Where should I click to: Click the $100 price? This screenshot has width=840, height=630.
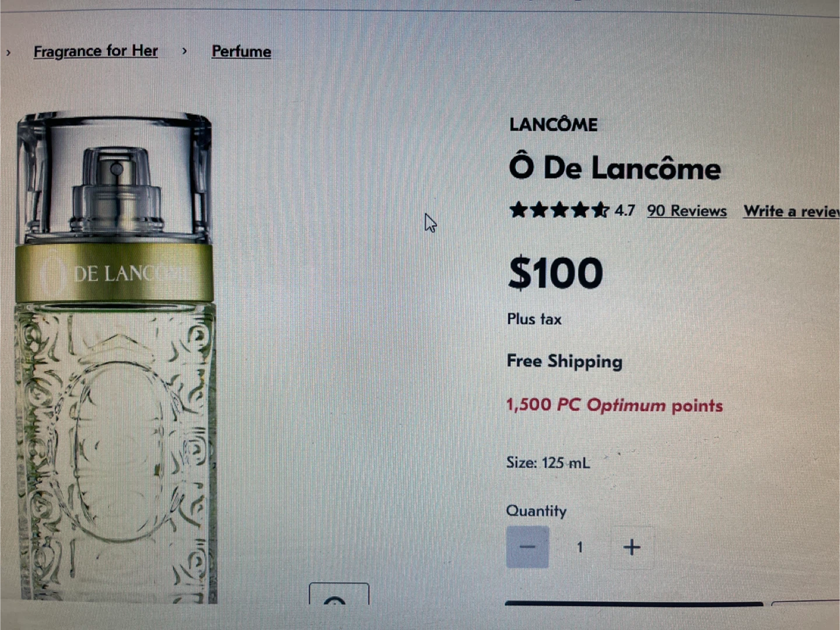tap(555, 273)
